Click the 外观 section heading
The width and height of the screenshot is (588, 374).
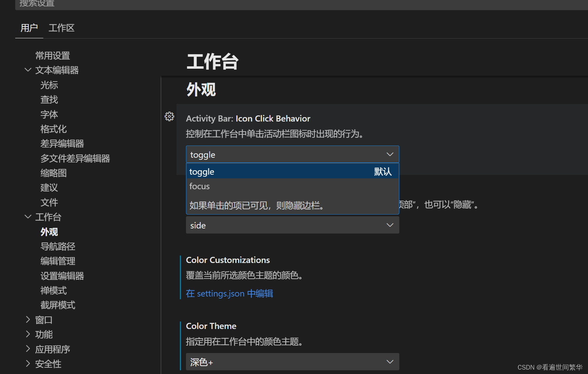201,90
